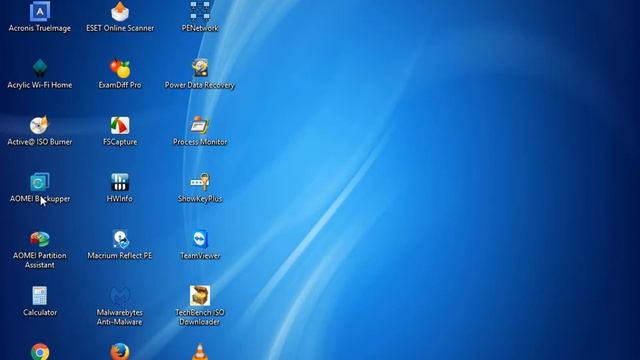The width and height of the screenshot is (640, 360).
Task: Select the TechBench ISO Downloader icon
Action: click(x=200, y=296)
